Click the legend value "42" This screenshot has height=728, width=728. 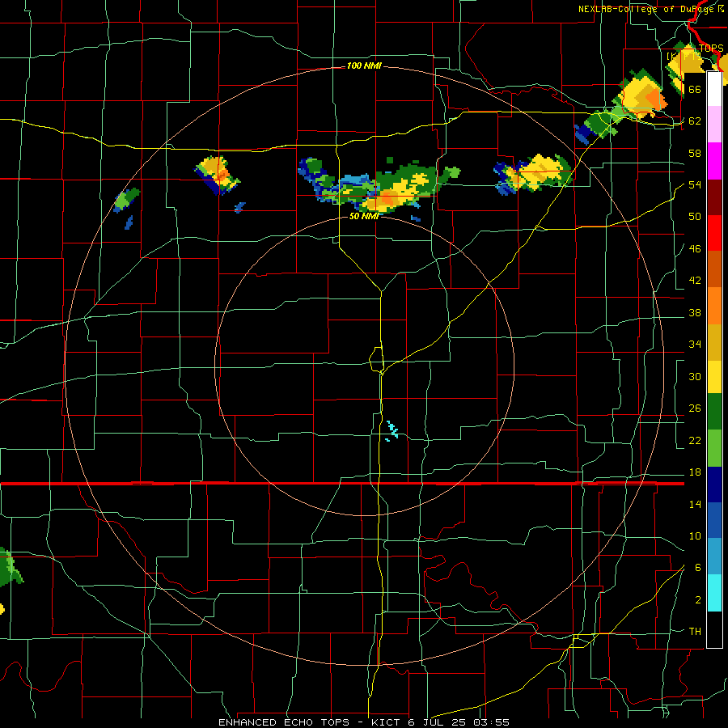(695, 281)
